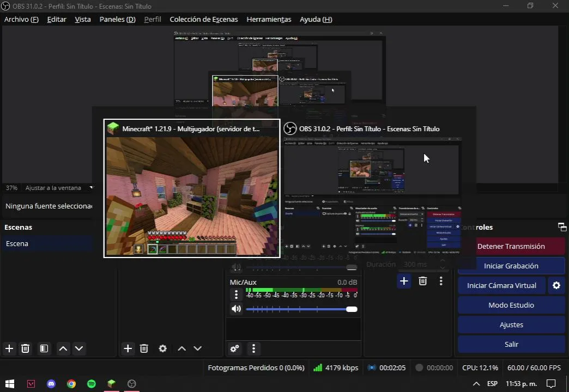Move scene up arrow in Escenas panel
This screenshot has height=392, width=569.
pos(63,348)
